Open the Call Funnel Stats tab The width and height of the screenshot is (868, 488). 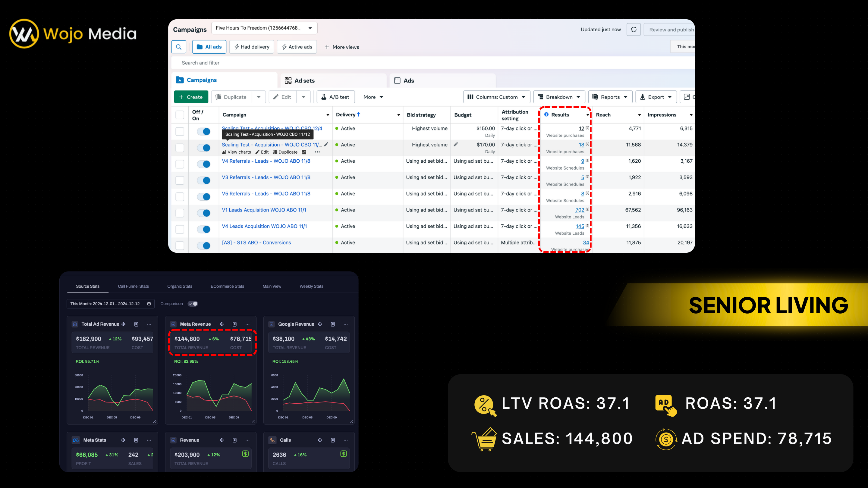pos(133,286)
